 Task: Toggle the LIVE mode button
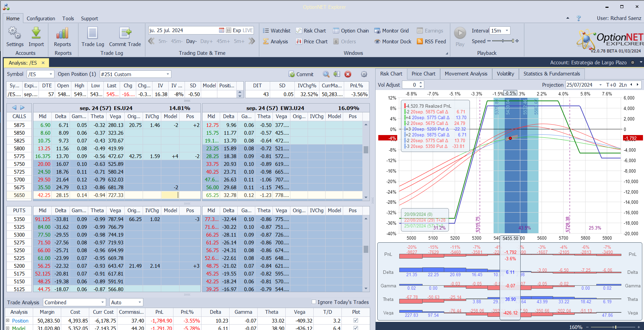[x=248, y=30]
